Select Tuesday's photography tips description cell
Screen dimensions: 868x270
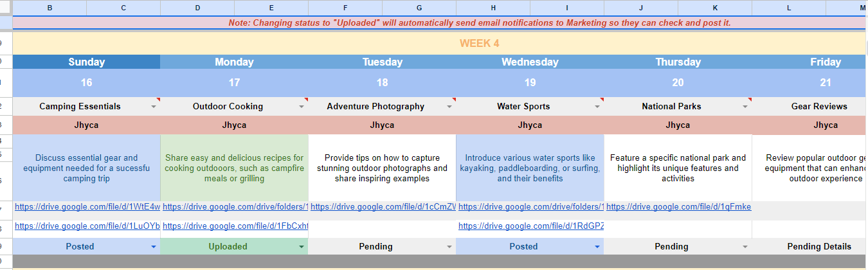[x=382, y=168]
